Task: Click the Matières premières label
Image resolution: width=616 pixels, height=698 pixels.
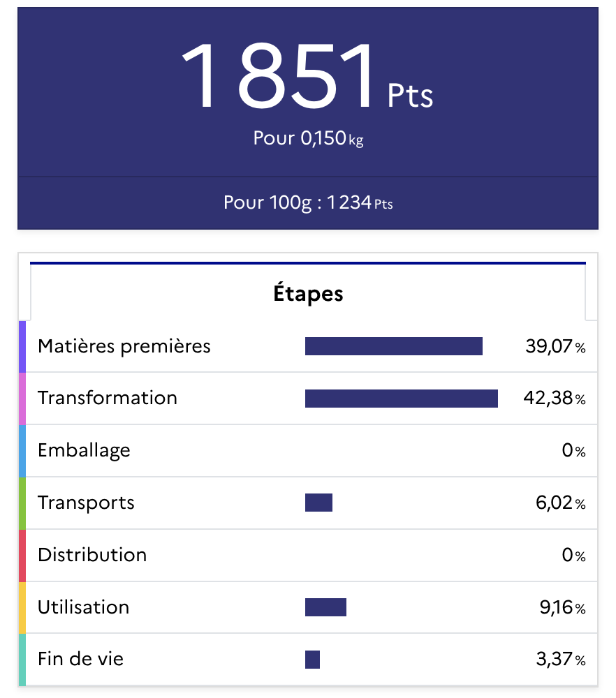Action: (x=124, y=346)
